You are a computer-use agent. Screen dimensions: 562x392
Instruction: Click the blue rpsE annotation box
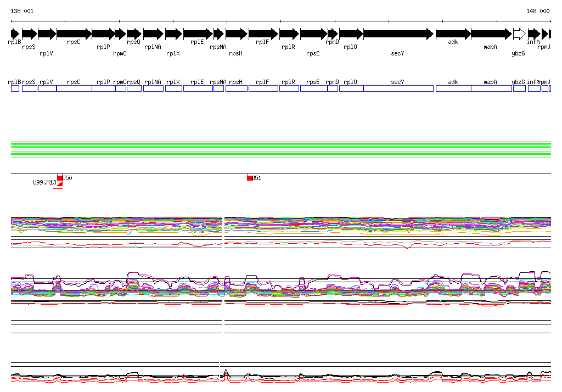tap(314, 88)
